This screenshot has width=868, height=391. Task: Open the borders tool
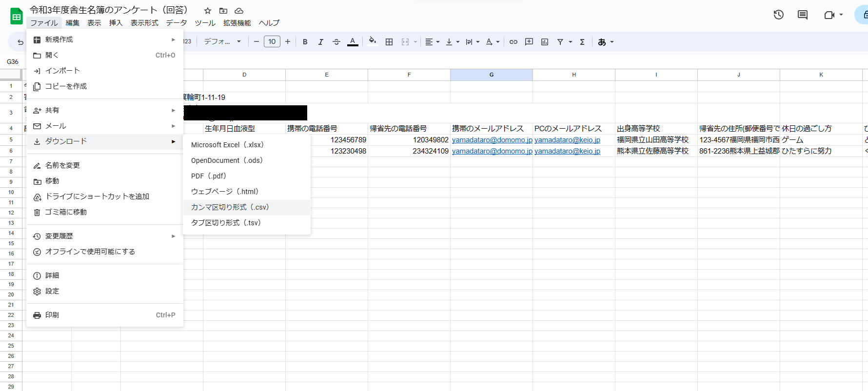tap(389, 42)
